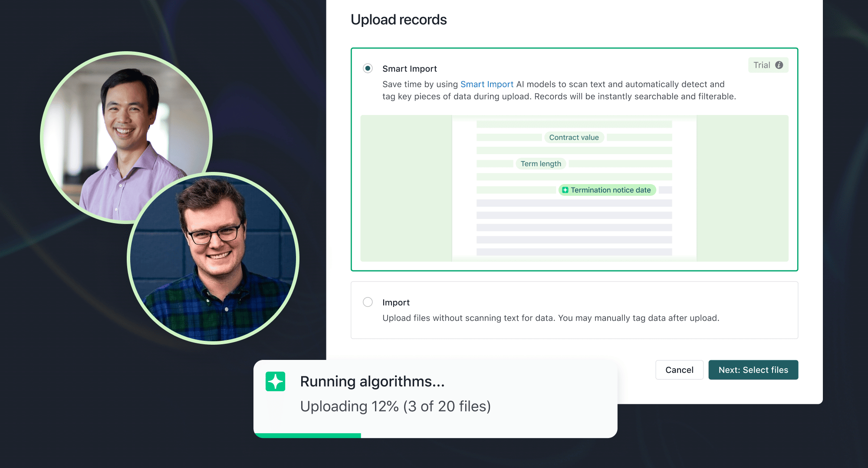This screenshot has width=868, height=468.
Task: Select the Import radio button
Action: [x=368, y=302]
